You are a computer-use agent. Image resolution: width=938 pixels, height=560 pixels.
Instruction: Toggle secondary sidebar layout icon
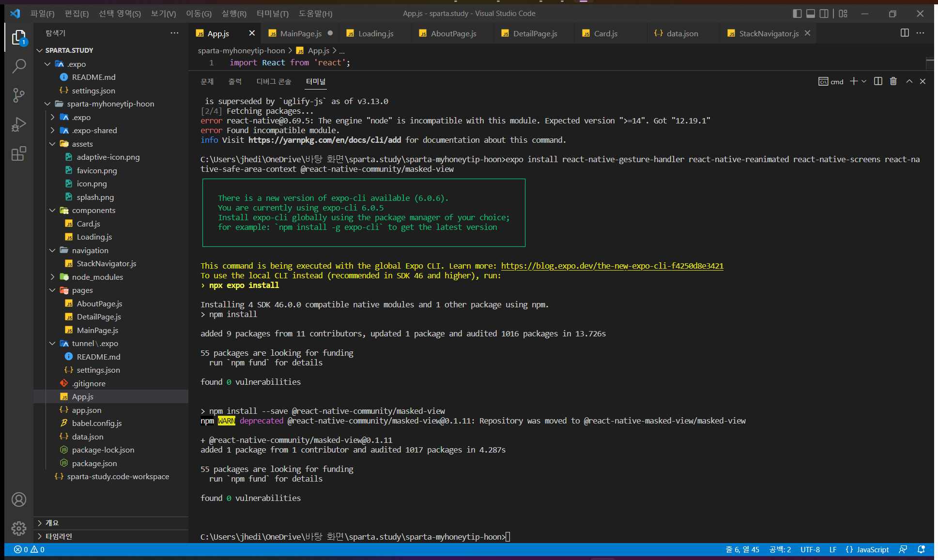pos(824,14)
